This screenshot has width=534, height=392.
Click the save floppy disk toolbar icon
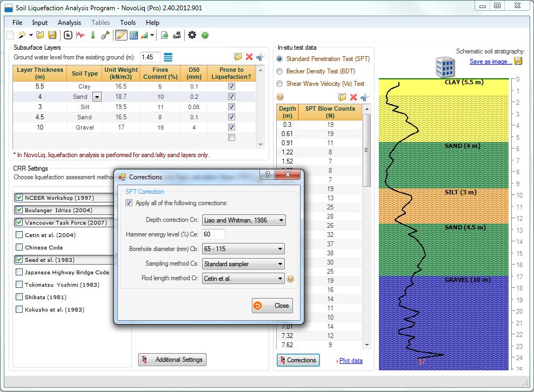pos(52,35)
